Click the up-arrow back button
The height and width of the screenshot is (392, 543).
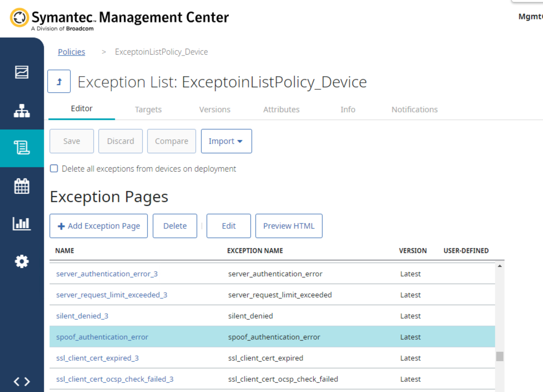(59, 81)
